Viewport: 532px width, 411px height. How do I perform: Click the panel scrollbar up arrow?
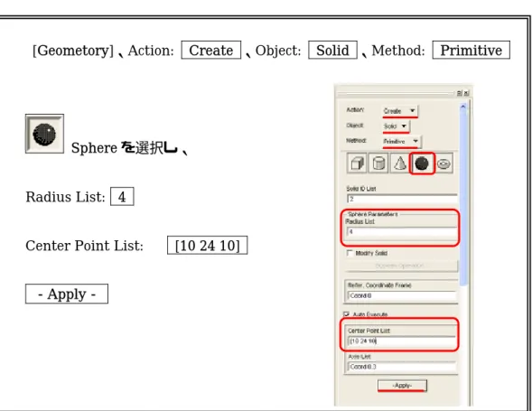tap(463, 107)
